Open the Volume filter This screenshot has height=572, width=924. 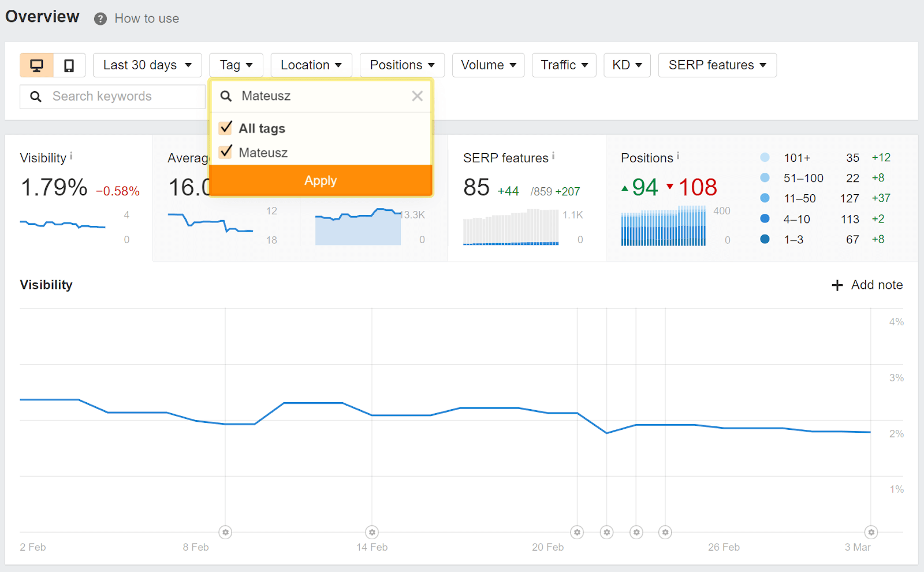[x=488, y=65]
